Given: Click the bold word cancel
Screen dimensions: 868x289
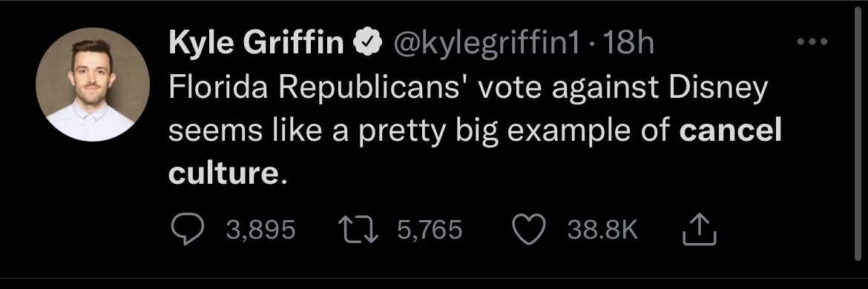Looking at the screenshot, I should tap(730, 130).
